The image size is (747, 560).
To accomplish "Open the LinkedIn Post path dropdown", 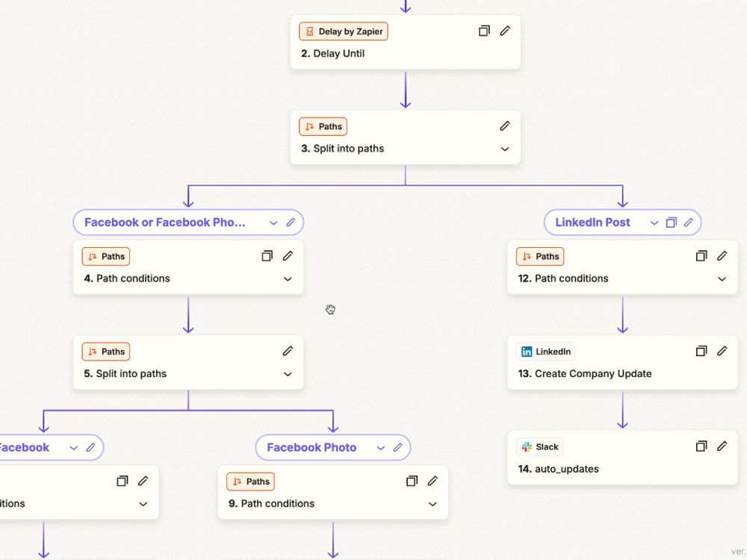I will coord(654,223).
